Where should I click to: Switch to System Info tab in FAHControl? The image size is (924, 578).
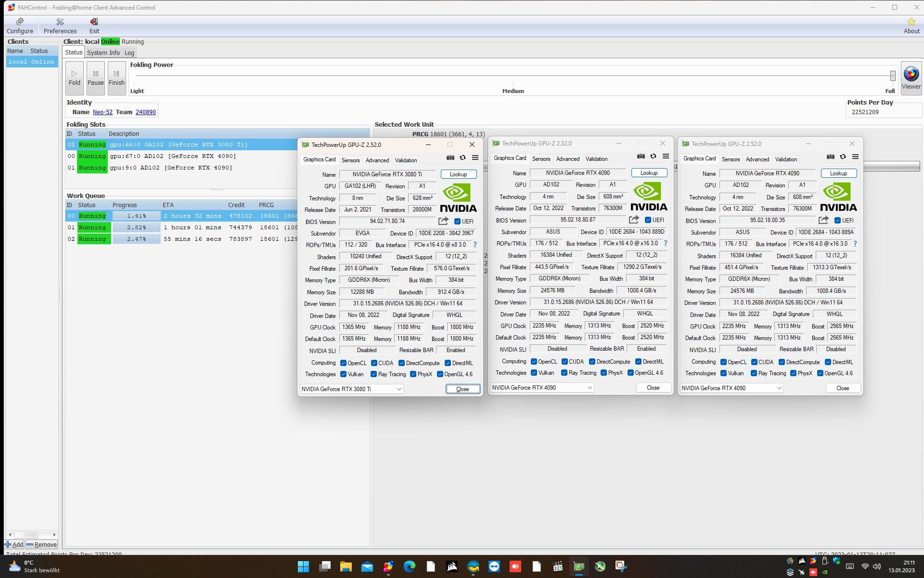coord(103,53)
